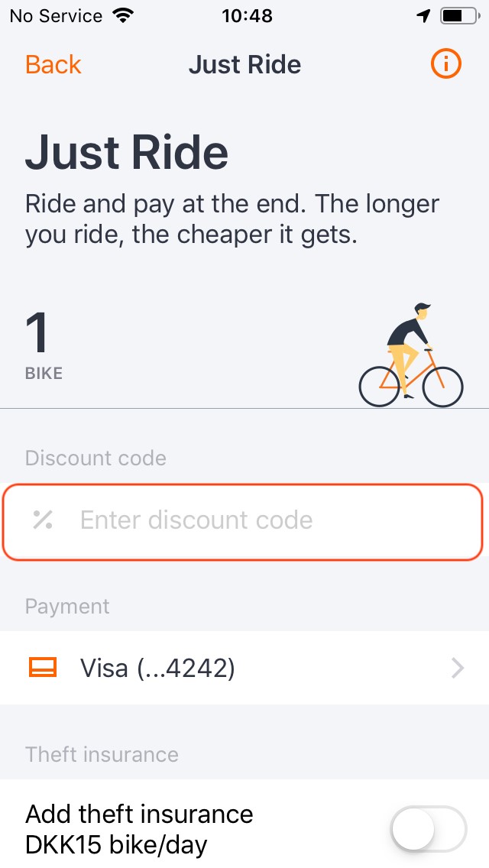Image resolution: width=489 pixels, height=868 pixels.
Task: Click the "Ride and pay at the end" description
Action: [x=232, y=219]
